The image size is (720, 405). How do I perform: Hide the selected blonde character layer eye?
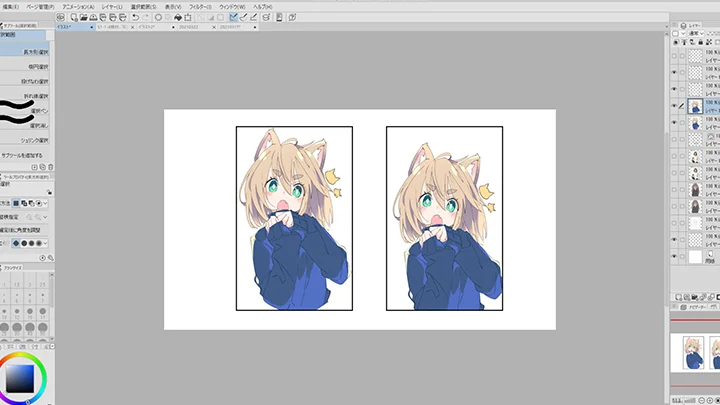(x=674, y=106)
